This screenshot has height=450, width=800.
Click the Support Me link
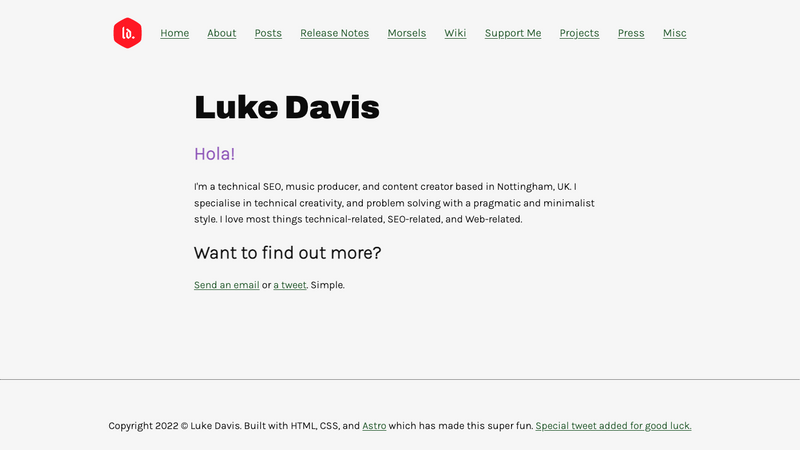(x=513, y=33)
